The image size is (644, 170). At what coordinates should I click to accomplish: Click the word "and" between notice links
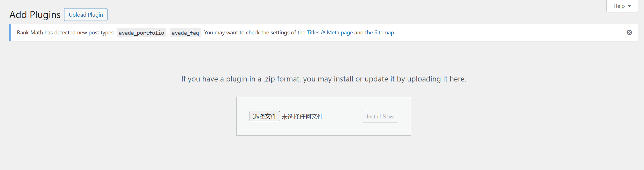tap(359, 32)
